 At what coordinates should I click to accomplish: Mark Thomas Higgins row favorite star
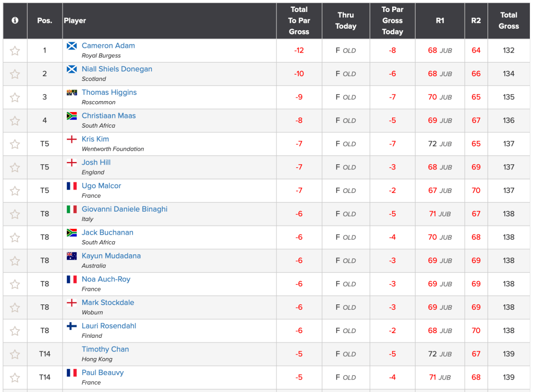15,97
